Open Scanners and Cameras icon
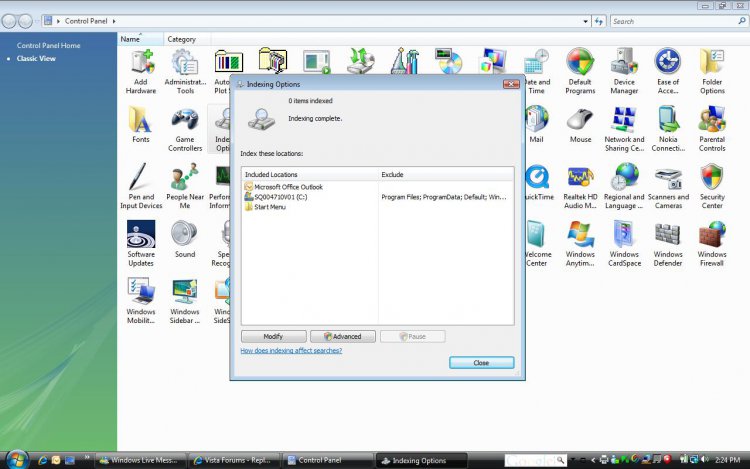750x469 pixels. click(668, 187)
